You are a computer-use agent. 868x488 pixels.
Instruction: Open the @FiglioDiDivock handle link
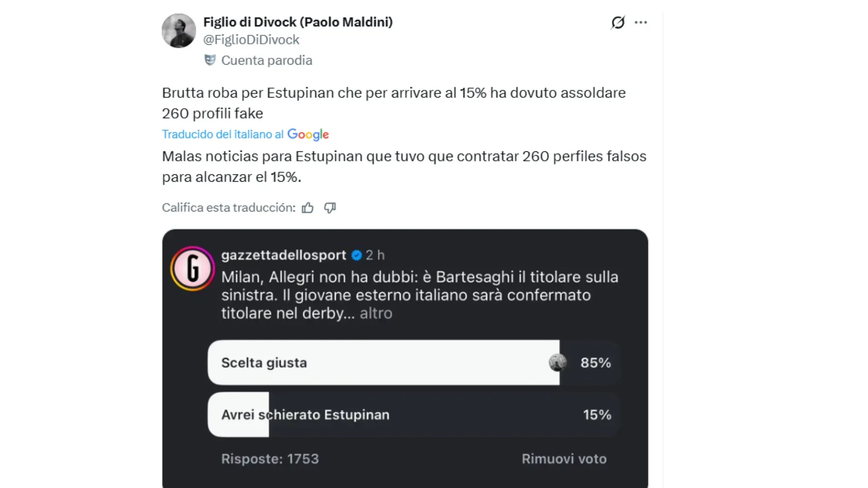point(251,39)
